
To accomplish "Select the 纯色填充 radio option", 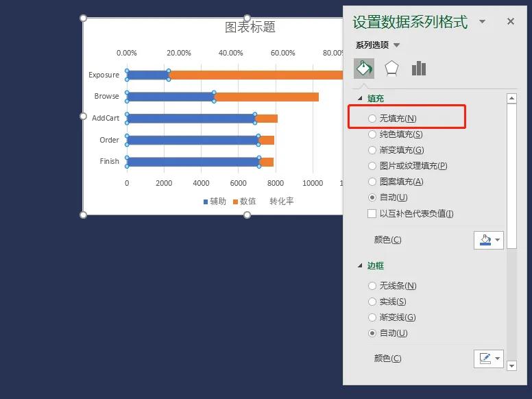I will 372,134.
